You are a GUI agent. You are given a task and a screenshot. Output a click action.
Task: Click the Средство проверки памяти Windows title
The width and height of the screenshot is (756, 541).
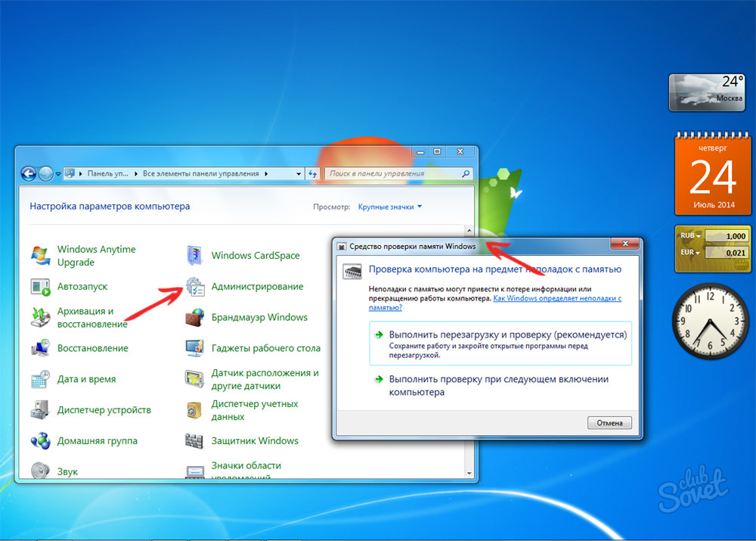pos(412,246)
